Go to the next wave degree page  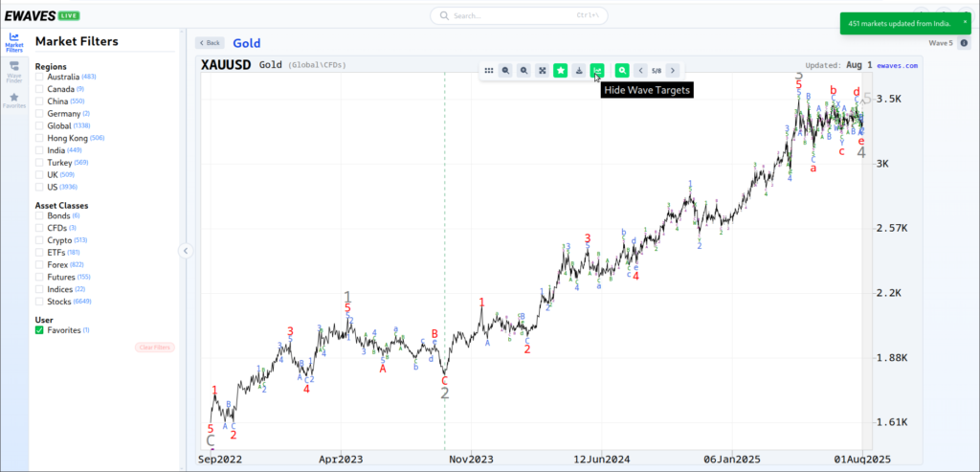(x=673, y=70)
